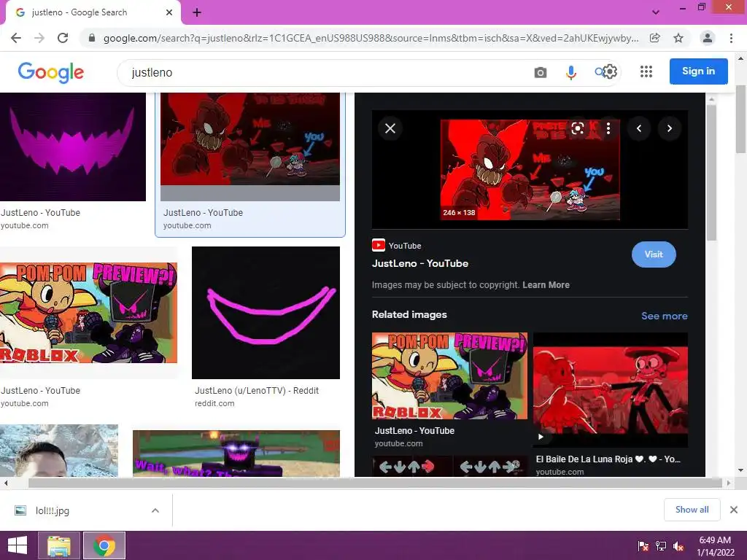
Task: Close the image preview panel with X
Action: 390,128
